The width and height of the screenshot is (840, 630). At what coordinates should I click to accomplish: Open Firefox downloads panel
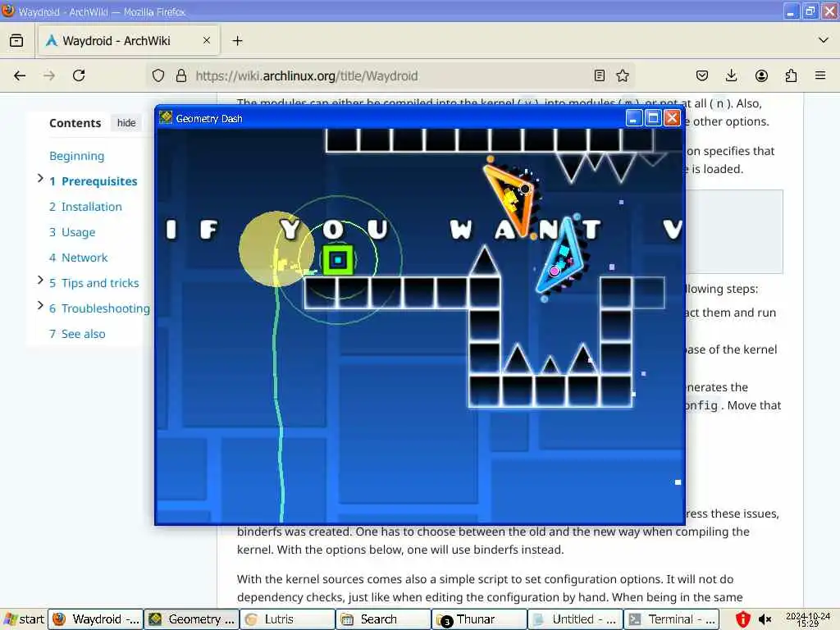point(731,75)
